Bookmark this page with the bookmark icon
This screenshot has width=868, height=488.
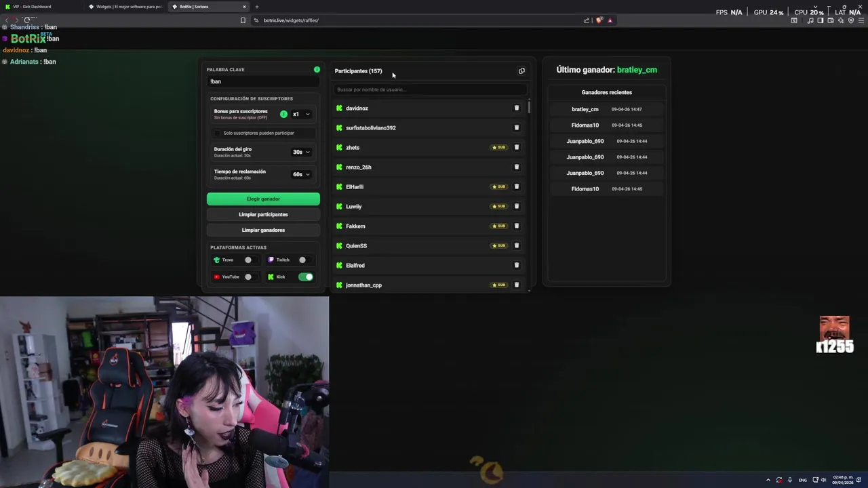243,20
